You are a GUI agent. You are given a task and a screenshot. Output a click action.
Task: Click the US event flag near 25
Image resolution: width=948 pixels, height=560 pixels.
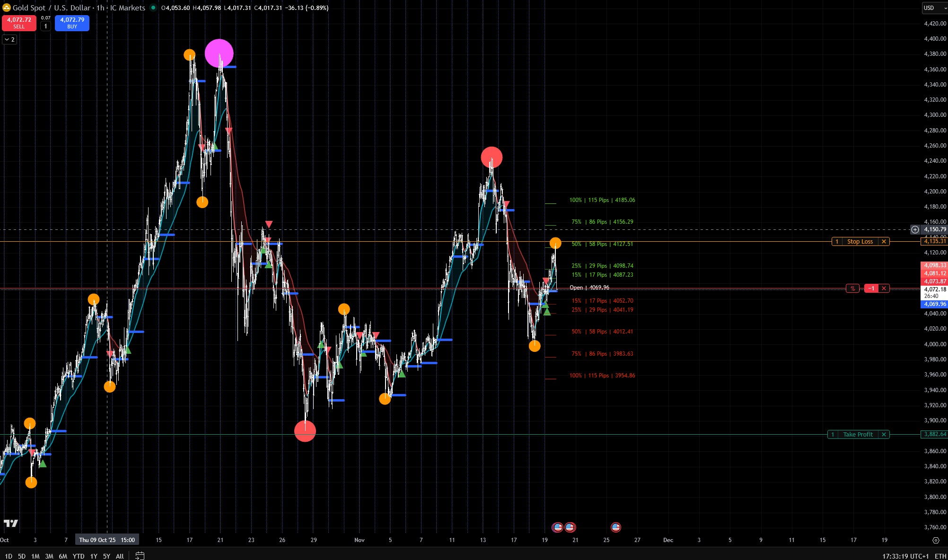point(615,527)
